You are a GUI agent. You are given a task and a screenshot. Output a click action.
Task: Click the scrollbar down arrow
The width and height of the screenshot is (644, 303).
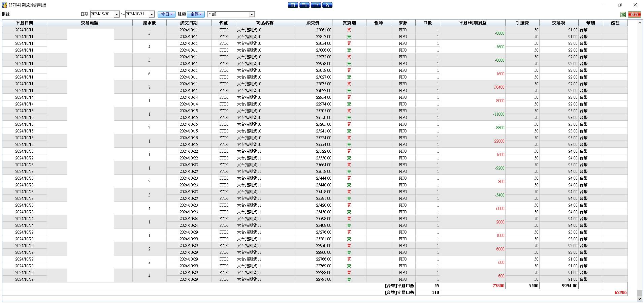coord(640,299)
